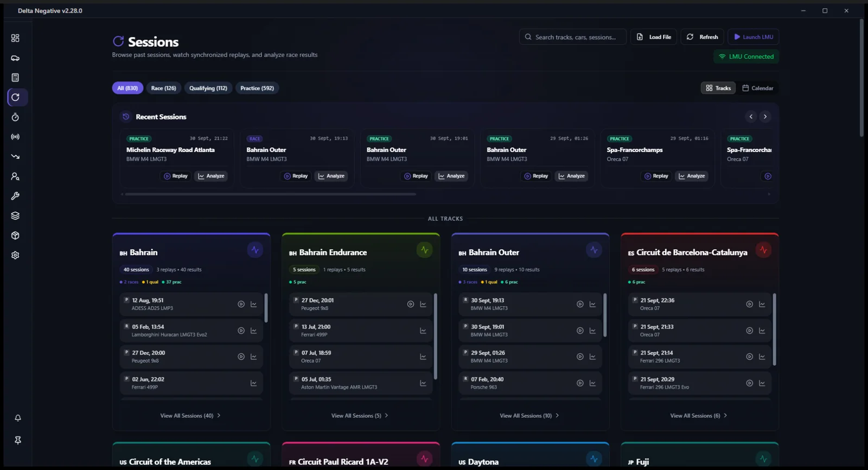Filter sessions by Race (126)
Viewport: 868px width, 470px height.
pyautogui.click(x=163, y=88)
